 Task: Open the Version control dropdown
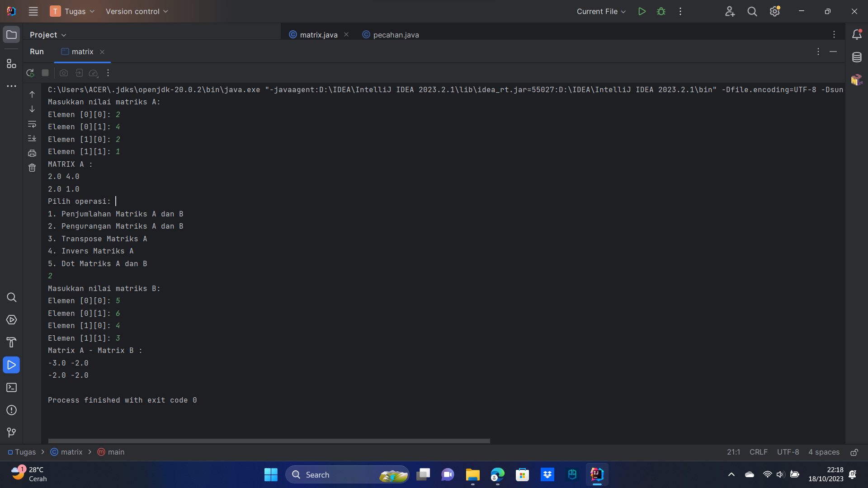(137, 11)
